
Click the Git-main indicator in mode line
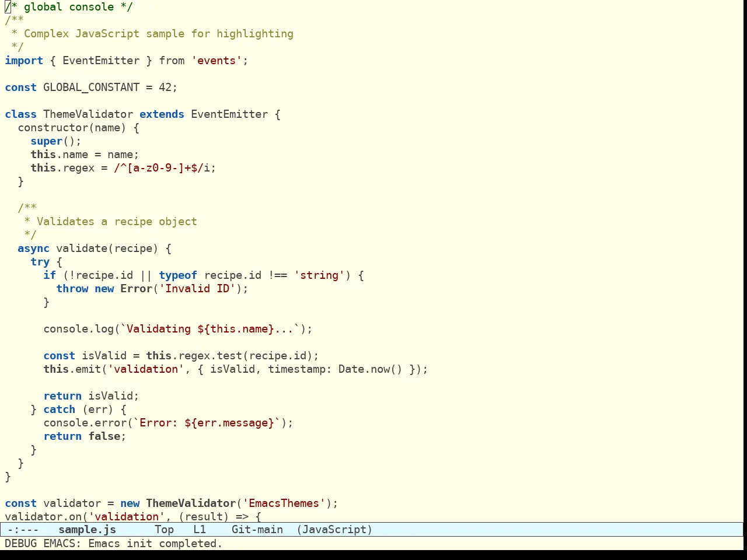(257, 530)
